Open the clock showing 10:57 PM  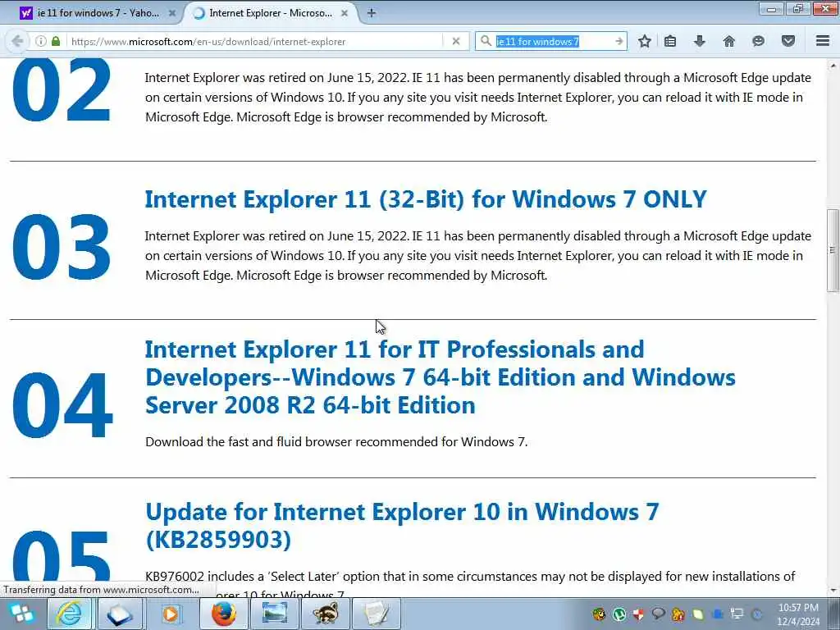coord(798,614)
